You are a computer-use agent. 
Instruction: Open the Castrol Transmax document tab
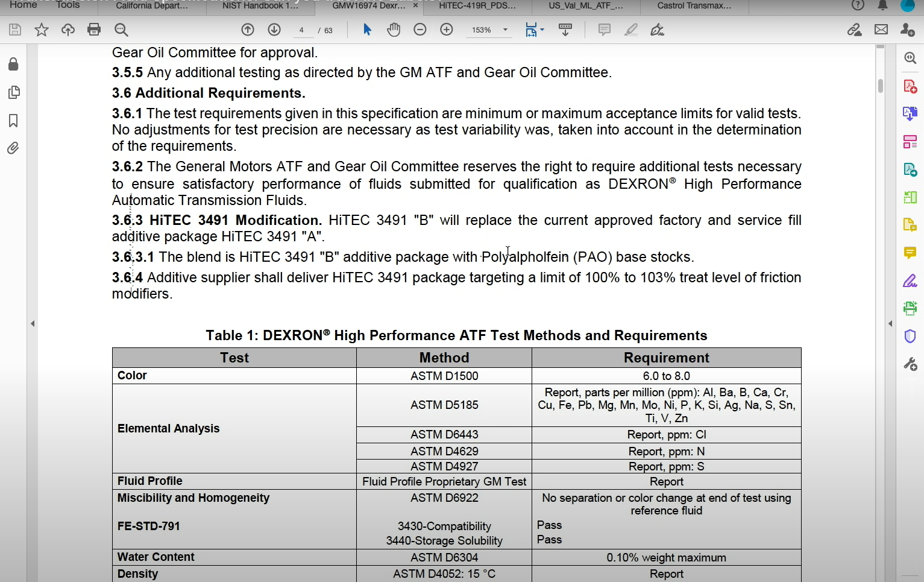(x=694, y=6)
